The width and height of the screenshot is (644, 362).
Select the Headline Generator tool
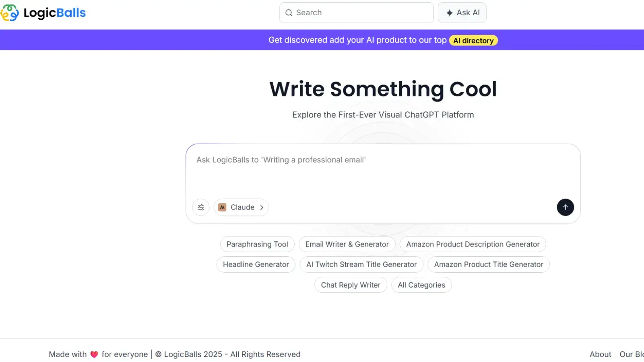click(x=256, y=264)
